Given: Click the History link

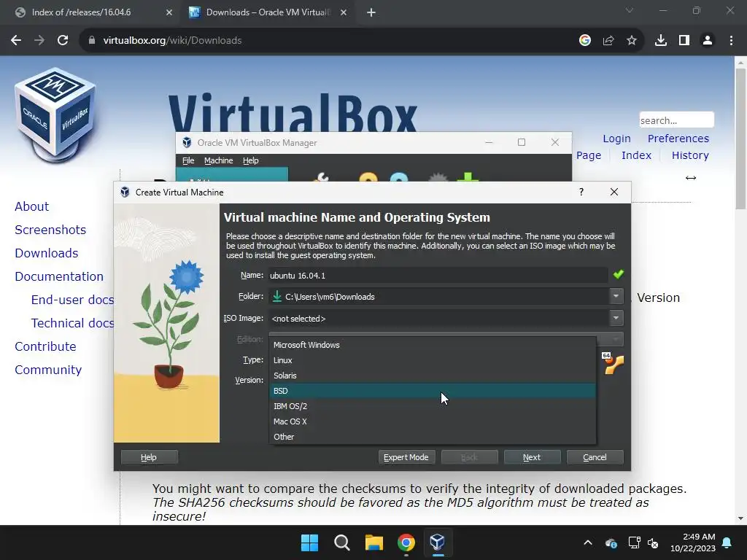Looking at the screenshot, I should click(690, 155).
